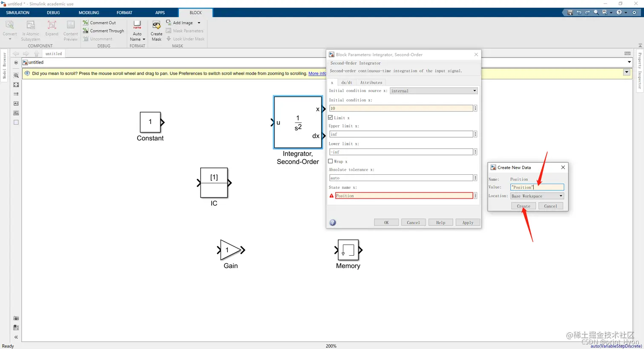Open the Location Base Workspace dropdown

coord(537,196)
